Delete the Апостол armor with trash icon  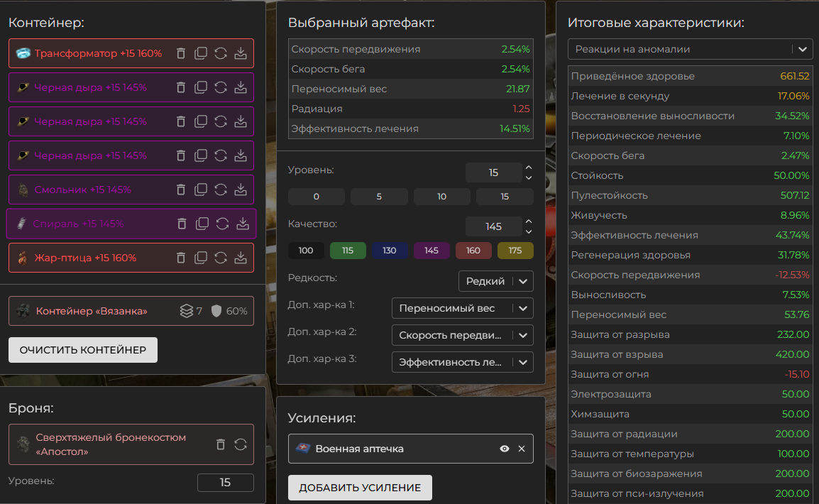pyautogui.click(x=221, y=444)
